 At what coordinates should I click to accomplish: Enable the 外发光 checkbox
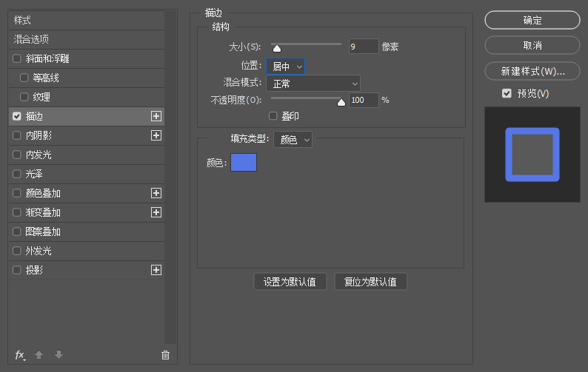17,251
